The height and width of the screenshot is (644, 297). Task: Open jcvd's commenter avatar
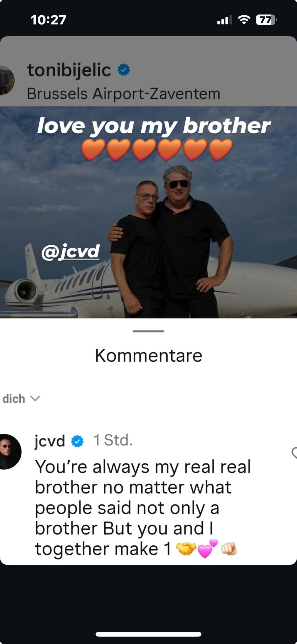point(9,452)
